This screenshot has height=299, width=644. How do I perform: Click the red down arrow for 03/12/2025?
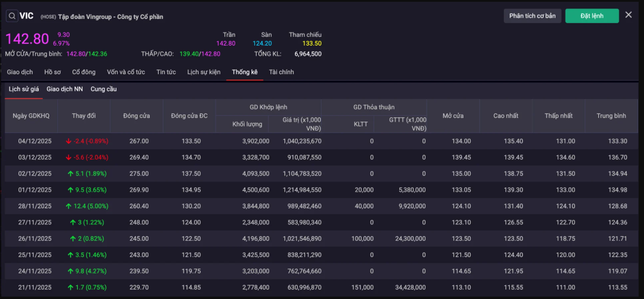tap(68, 158)
